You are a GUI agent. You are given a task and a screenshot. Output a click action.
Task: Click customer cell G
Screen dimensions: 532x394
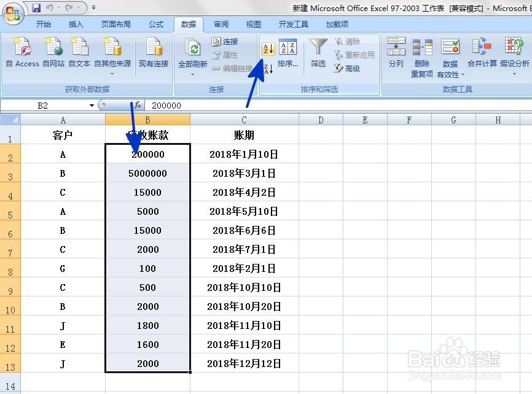tap(63, 269)
